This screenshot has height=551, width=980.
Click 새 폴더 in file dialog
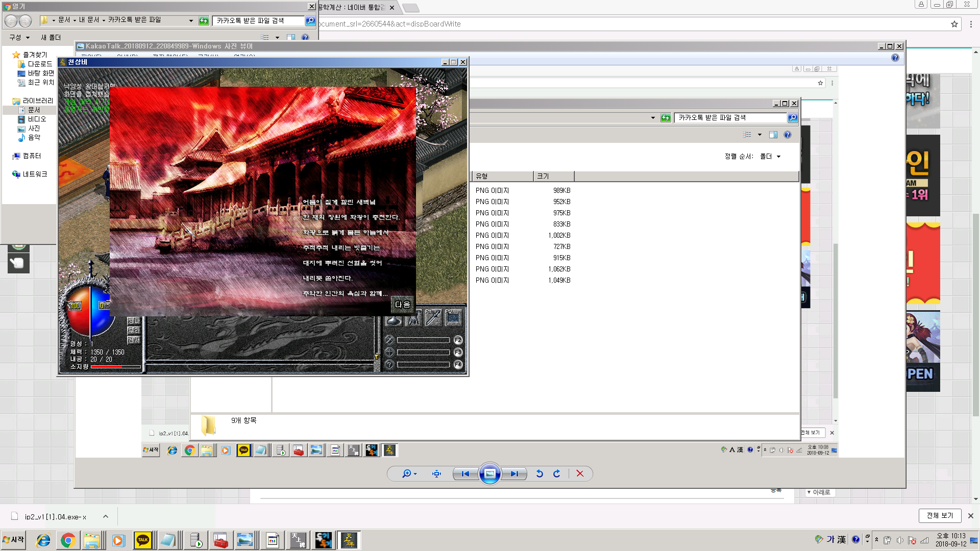pyautogui.click(x=51, y=37)
